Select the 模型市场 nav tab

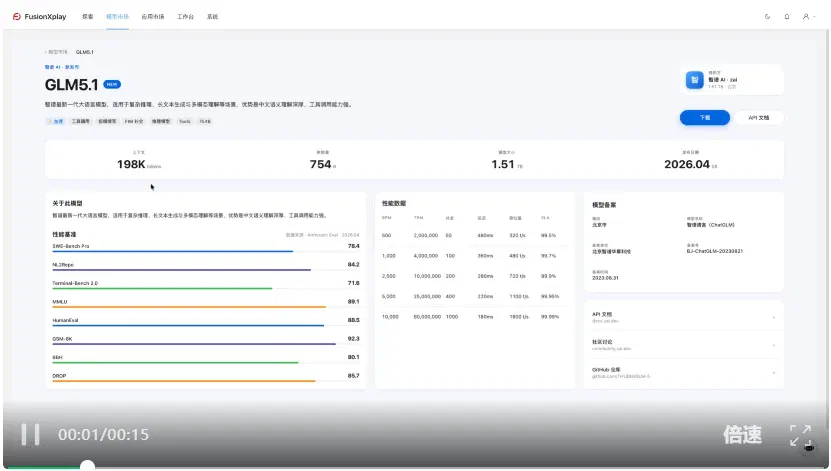[117, 17]
